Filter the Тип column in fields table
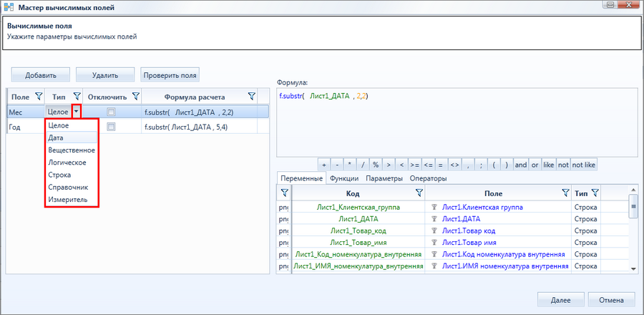 click(77, 97)
